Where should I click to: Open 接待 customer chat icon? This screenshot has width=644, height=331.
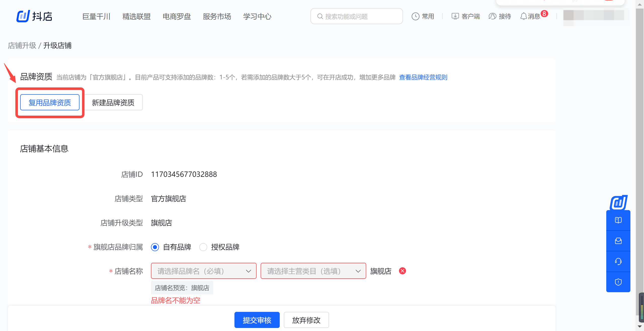pos(492,16)
